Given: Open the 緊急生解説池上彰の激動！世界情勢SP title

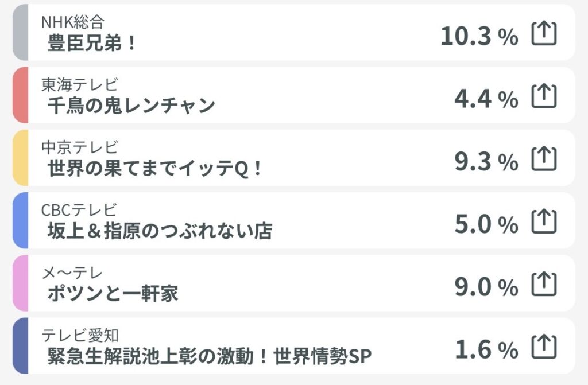Looking at the screenshot, I should click(x=209, y=356).
